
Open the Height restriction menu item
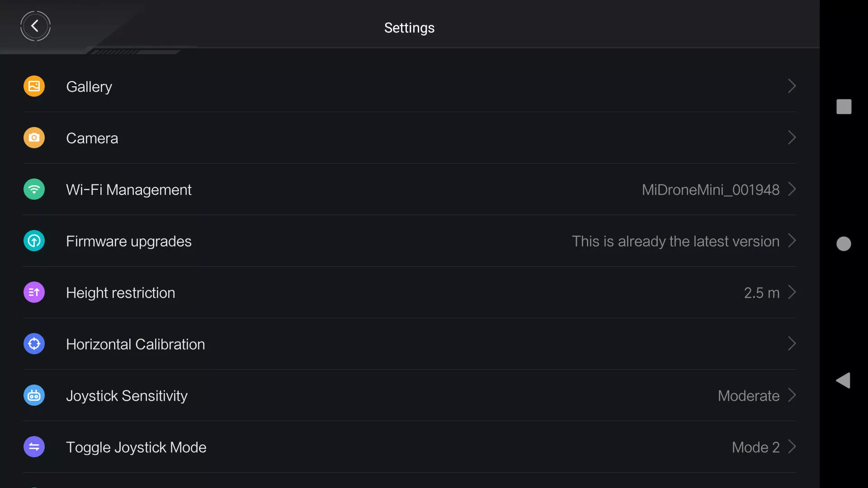pyautogui.click(x=410, y=292)
